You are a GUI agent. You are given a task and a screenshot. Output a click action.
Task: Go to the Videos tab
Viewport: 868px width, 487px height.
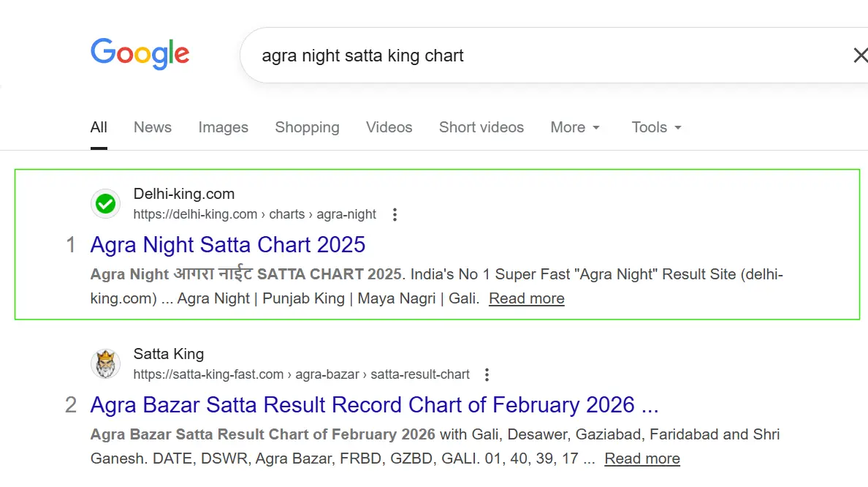point(389,127)
